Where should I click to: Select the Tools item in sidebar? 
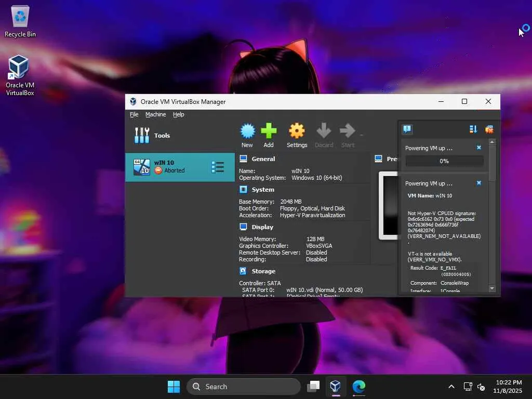[x=180, y=136]
